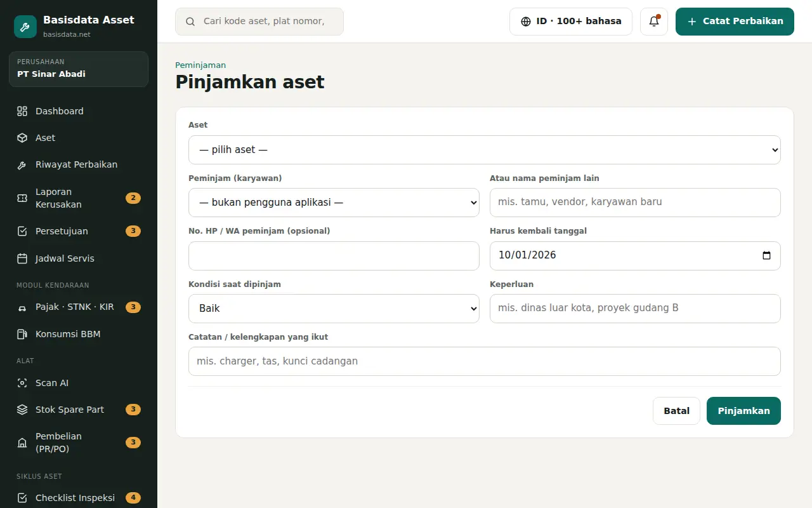Expand the Peminjam (karyawan) dropdown
Screen dimensions: 812x508
334,203
